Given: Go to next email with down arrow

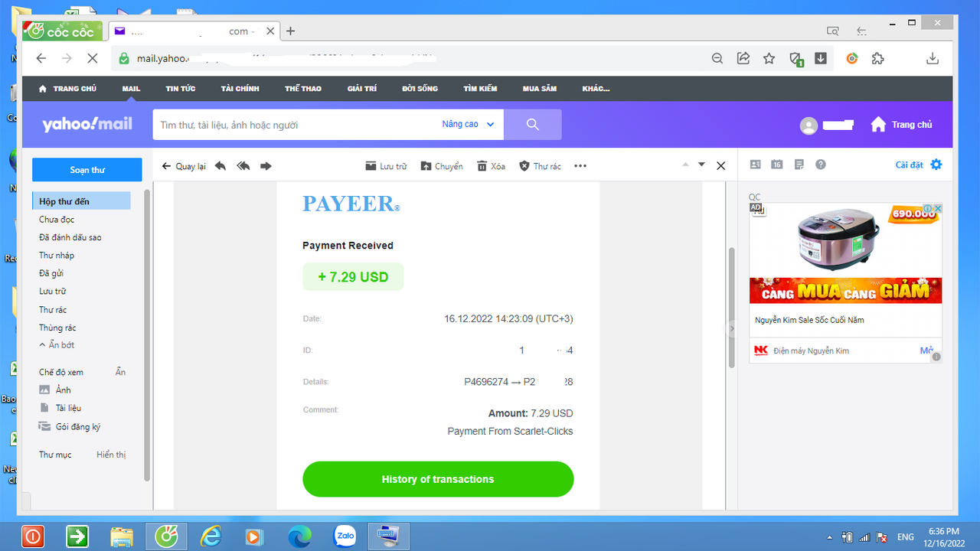Looking at the screenshot, I should (701, 165).
